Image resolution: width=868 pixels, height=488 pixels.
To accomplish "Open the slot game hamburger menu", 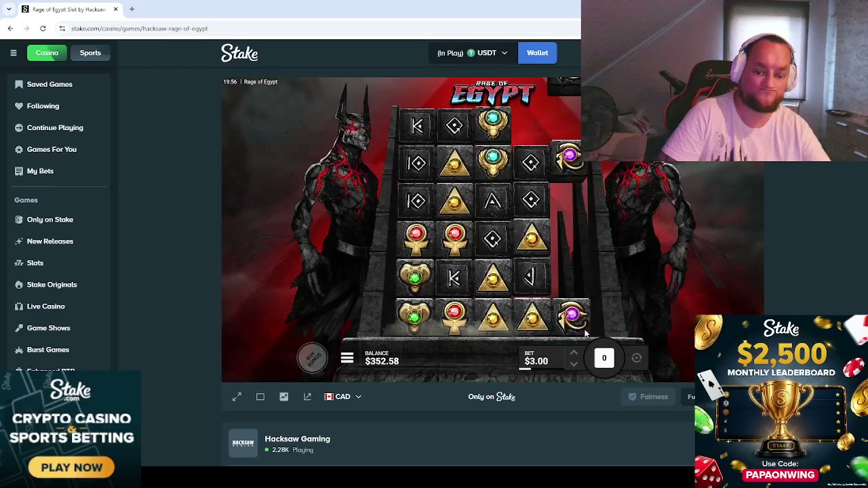I will pos(347,358).
